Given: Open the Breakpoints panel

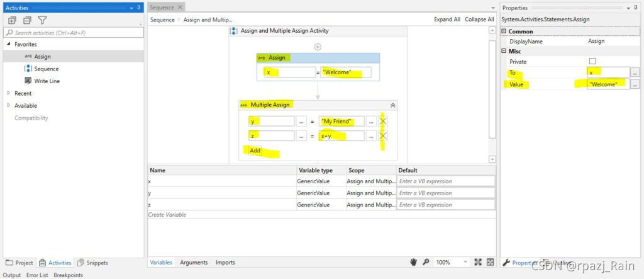Looking at the screenshot, I should [x=68, y=275].
